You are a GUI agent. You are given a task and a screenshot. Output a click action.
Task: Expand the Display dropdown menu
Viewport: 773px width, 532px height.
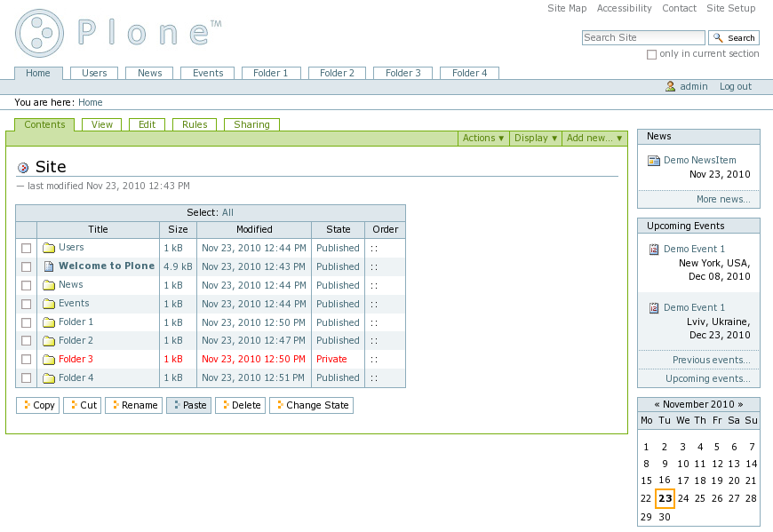(536, 139)
